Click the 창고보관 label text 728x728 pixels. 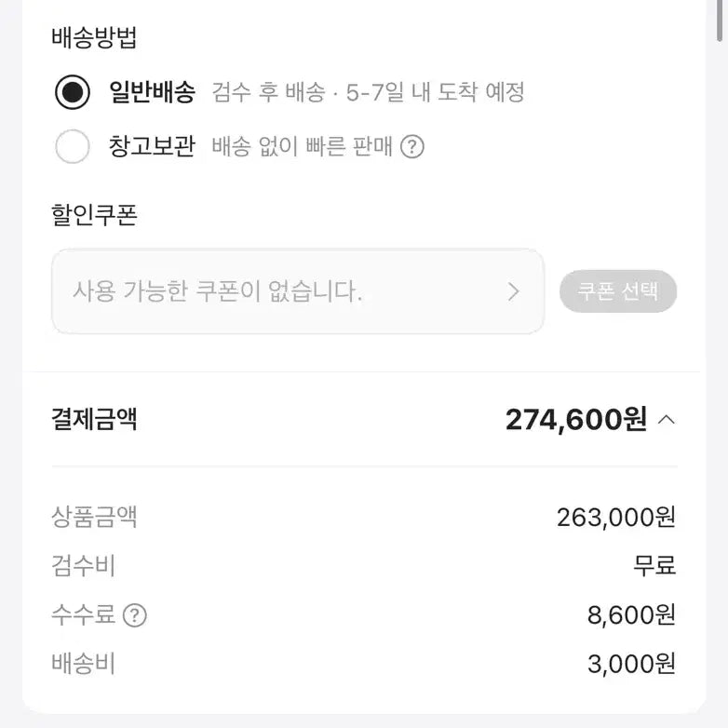pos(152,146)
